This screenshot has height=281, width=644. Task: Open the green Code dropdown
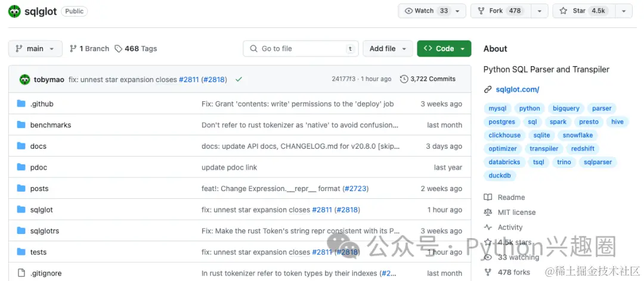(x=444, y=48)
